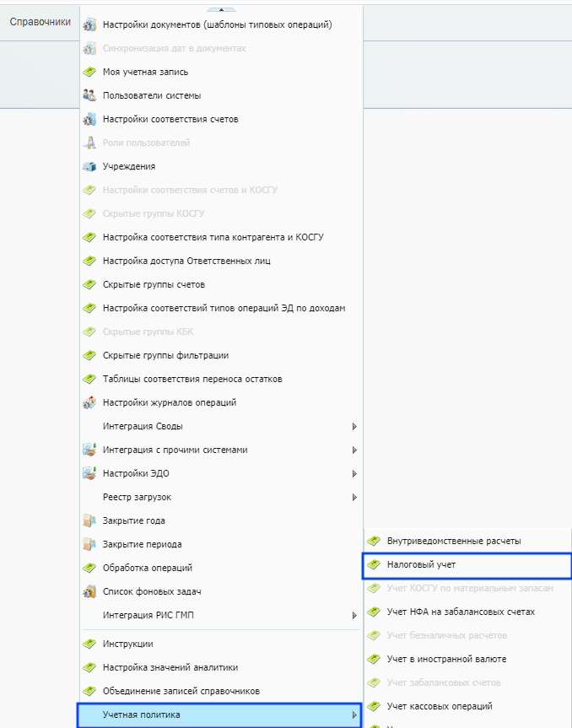Click the scroll-up arrow at menu top

pos(222,9)
